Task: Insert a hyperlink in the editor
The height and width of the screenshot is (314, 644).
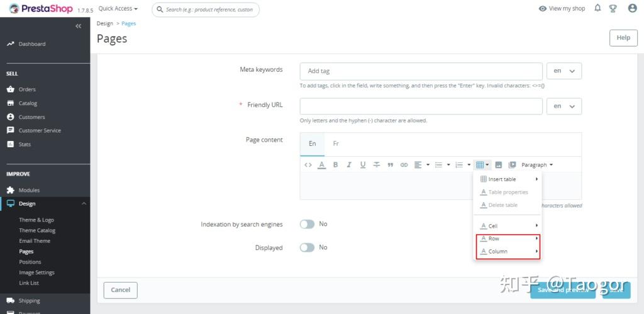Action: pos(404,165)
